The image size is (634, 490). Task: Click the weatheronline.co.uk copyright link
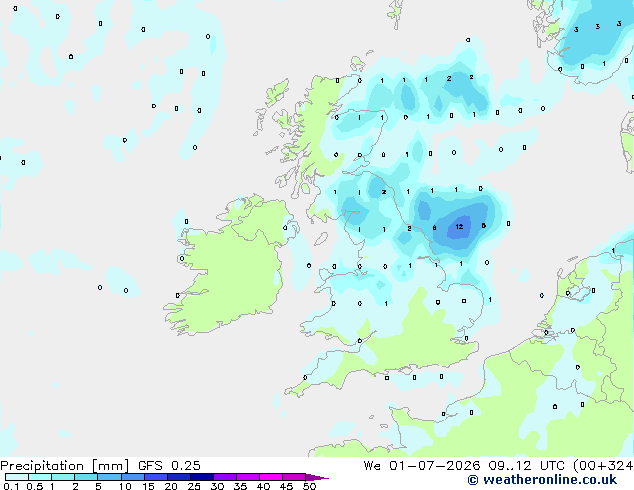tap(542, 480)
